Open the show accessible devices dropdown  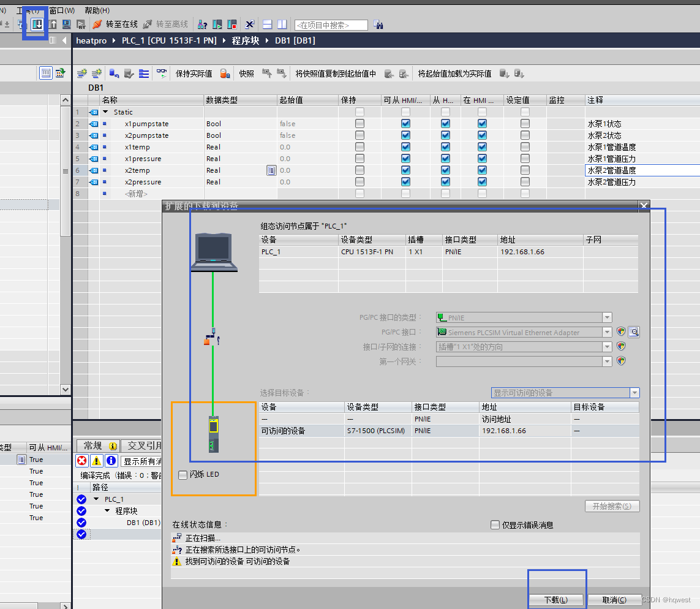click(634, 393)
